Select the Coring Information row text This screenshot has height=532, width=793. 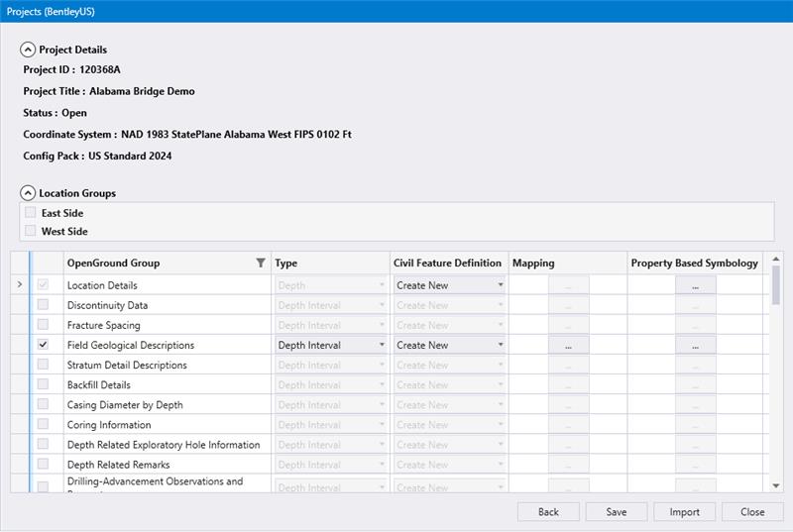click(x=109, y=425)
